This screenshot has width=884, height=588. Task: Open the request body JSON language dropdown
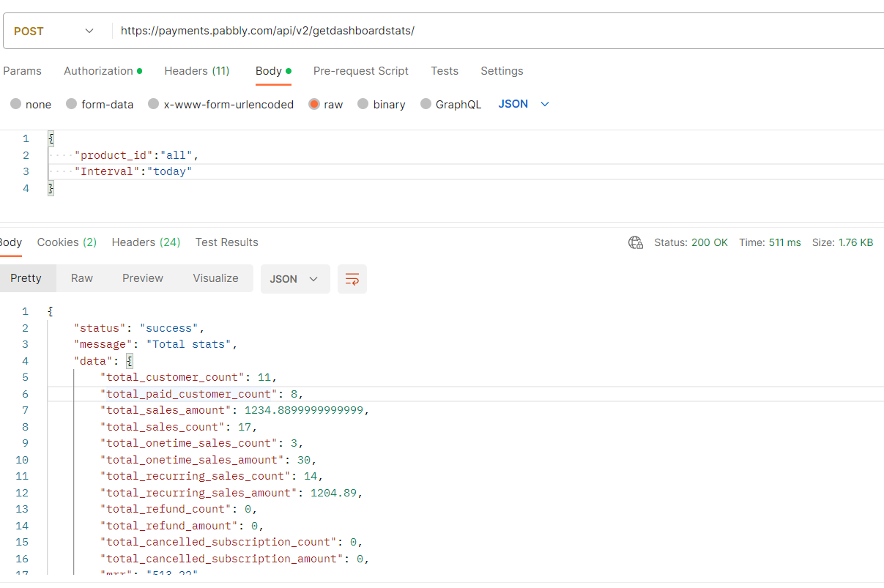tap(524, 104)
